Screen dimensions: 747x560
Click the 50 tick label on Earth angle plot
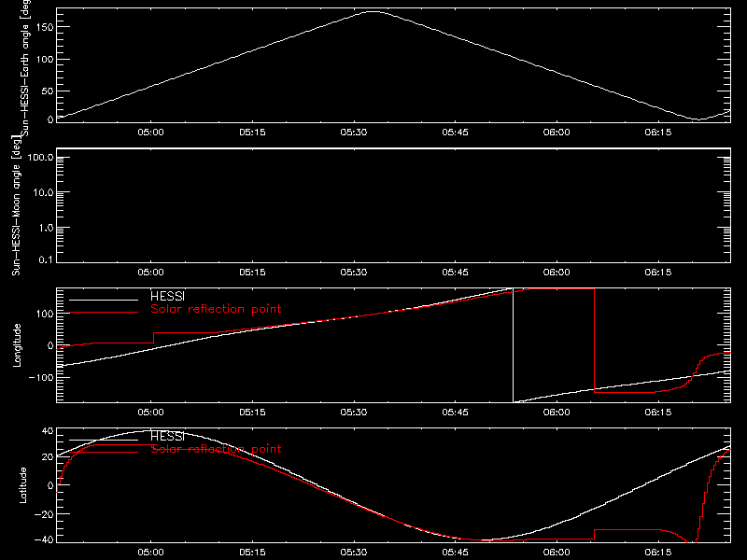pos(48,91)
